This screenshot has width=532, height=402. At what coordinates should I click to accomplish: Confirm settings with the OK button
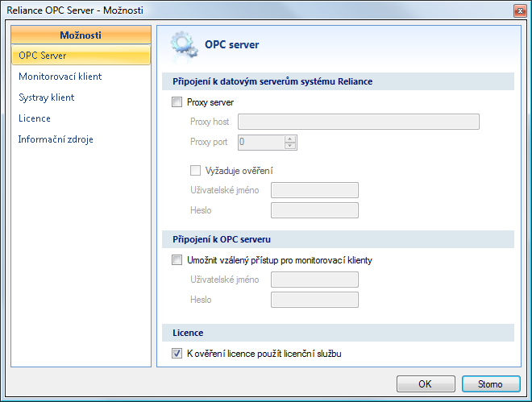426,384
